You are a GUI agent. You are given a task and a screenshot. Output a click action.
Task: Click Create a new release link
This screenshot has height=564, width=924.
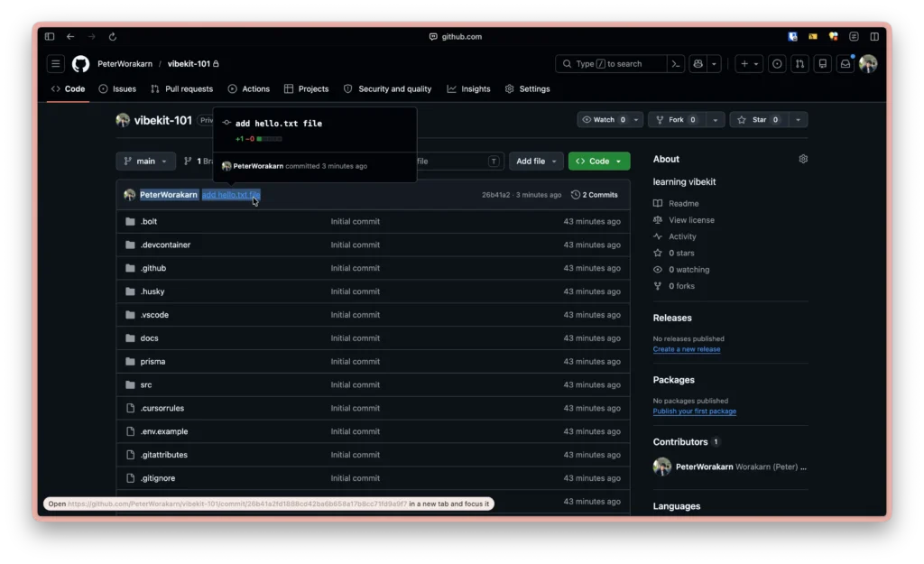[686, 349]
